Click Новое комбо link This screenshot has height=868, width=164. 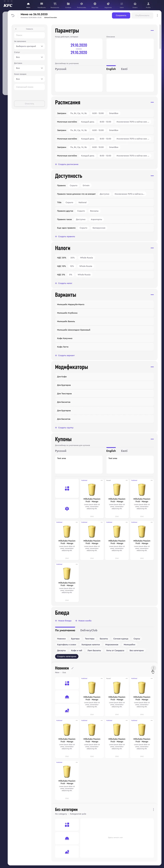[x=83, y=621]
